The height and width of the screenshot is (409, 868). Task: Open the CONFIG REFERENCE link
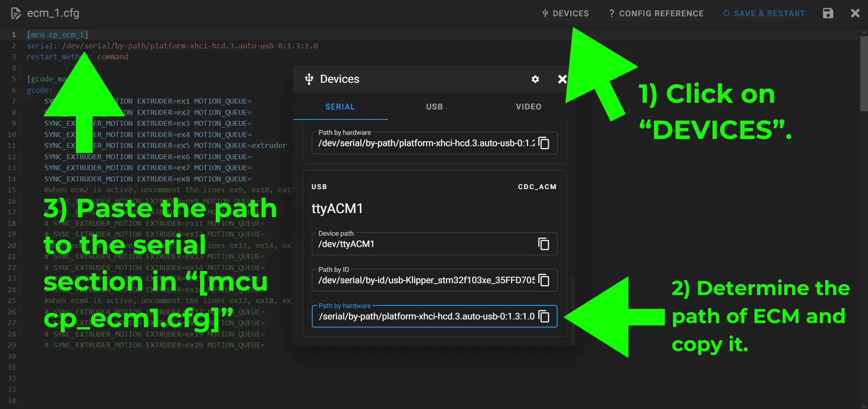(656, 14)
